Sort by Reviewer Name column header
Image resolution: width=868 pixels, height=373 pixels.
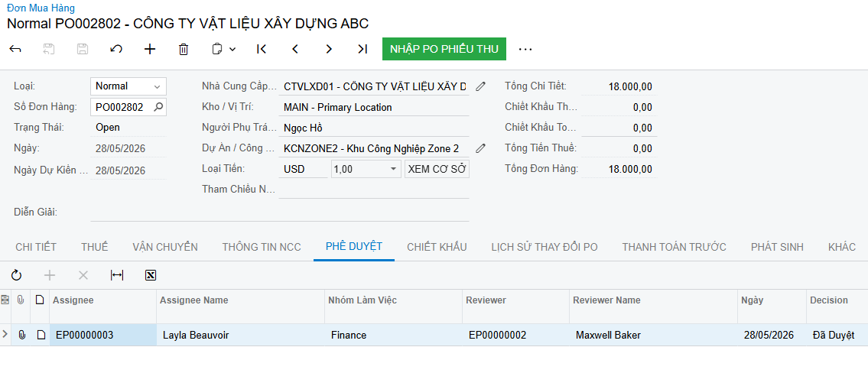pos(653,300)
